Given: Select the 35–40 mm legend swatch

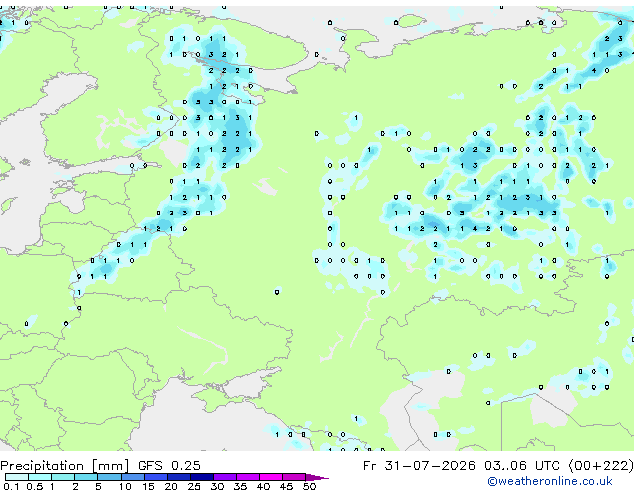Looking at the screenshot, I should [247, 477].
